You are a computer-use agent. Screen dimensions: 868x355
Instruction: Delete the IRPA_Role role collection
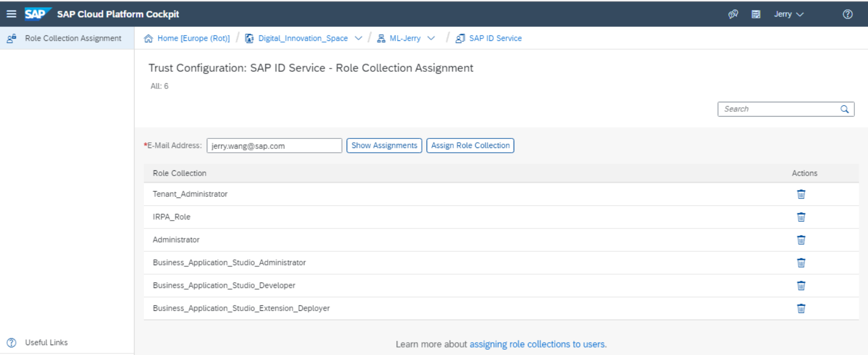[x=801, y=217]
